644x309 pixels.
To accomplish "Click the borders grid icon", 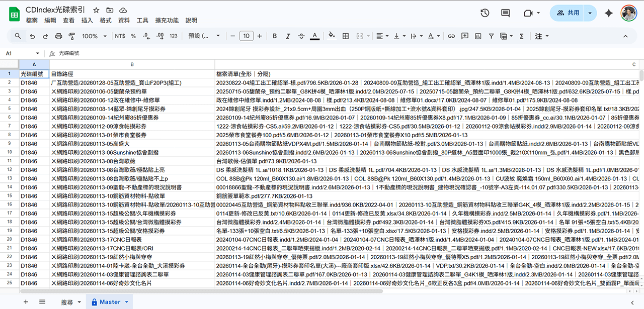I will tap(346, 36).
